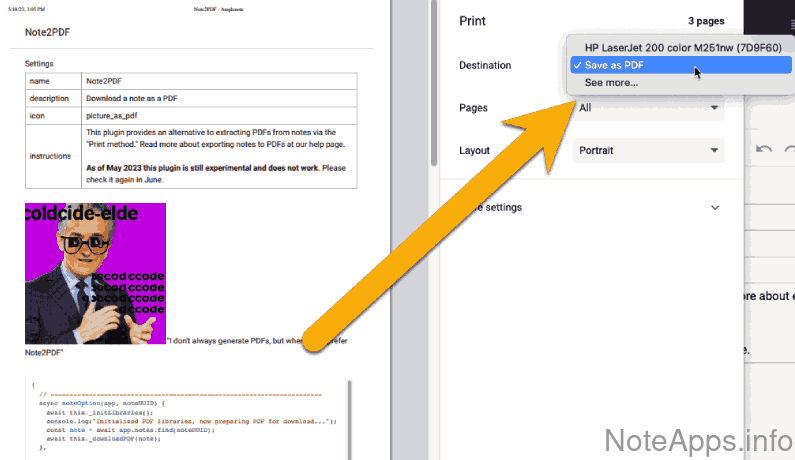The height and width of the screenshot is (460, 795).
Task: Open the Pages dropdown showing All
Action: coord(650,107)
